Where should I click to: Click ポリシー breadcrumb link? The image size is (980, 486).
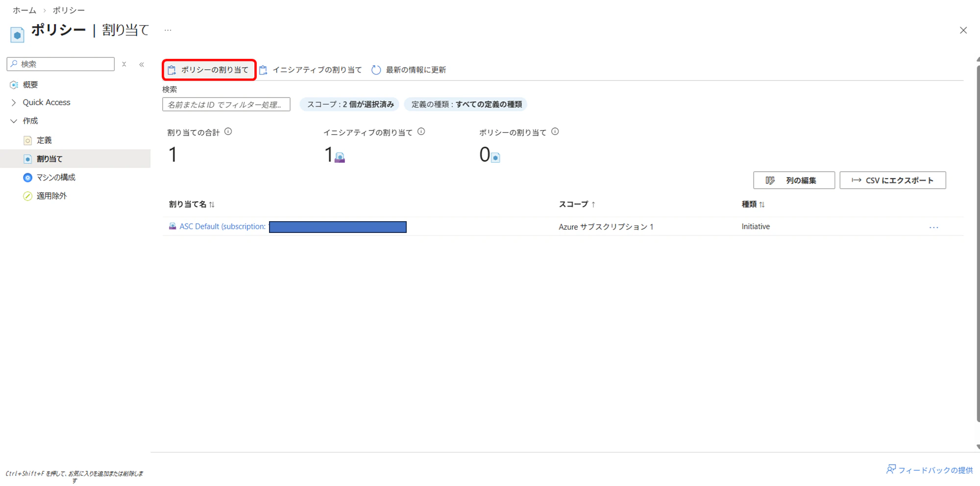[x=69, y=10]
